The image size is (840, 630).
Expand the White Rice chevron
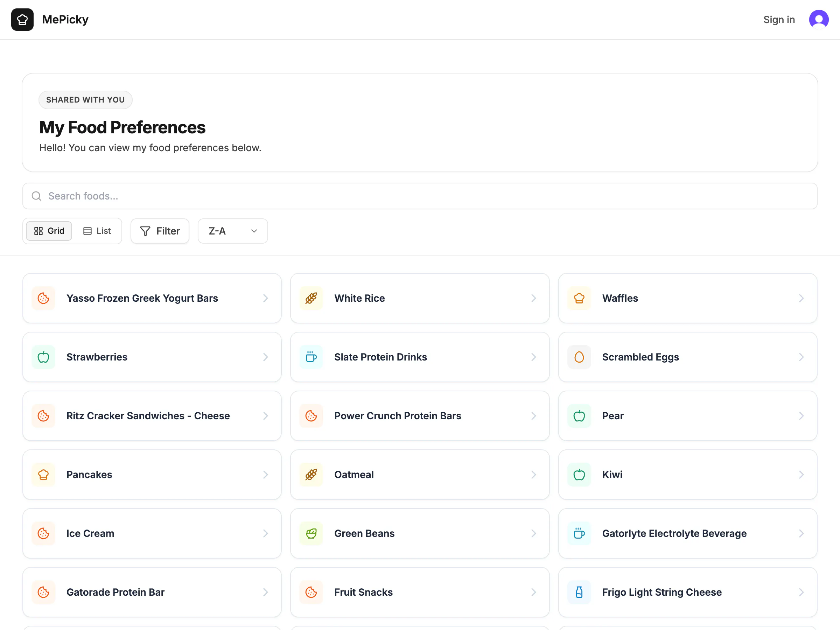533,298
